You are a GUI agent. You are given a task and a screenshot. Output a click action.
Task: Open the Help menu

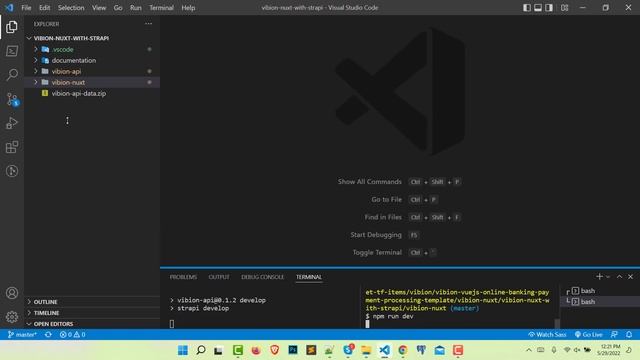click(188, 8)
